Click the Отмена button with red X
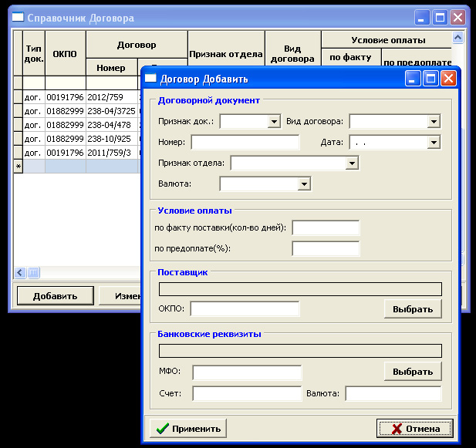Viewport: 476px width, 448px height. [x=415, y=429]
